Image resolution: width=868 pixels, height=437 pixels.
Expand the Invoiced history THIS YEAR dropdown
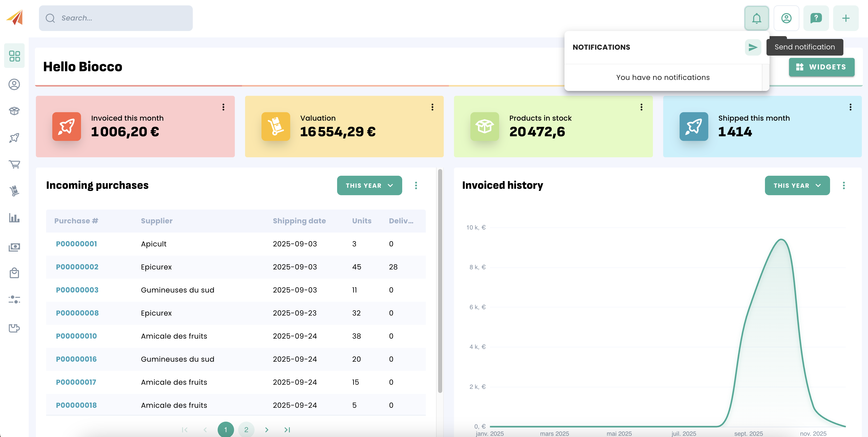[x=797, y=185]
